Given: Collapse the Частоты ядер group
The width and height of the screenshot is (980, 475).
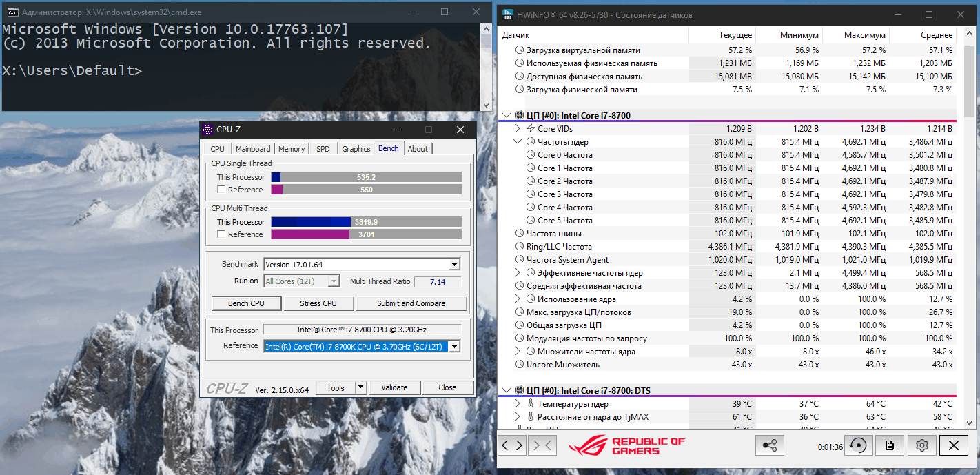Looking at the screenshot, I should tap(518, 141).
